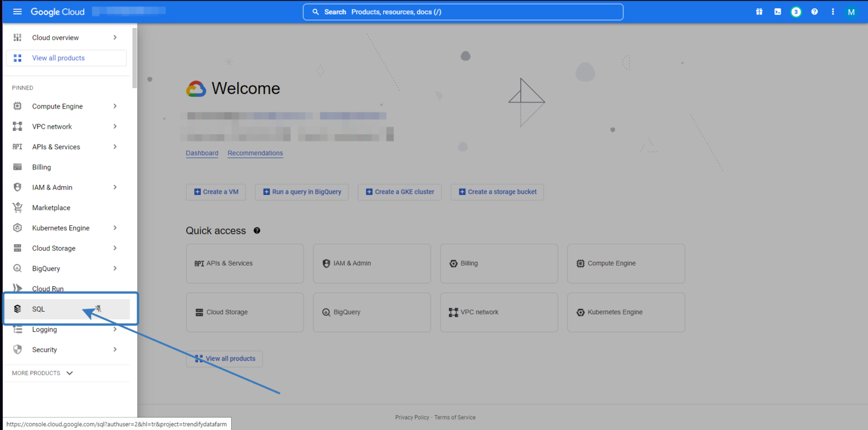Viewport: 868px width, 430px height.
Task: Open the IAM & Admin quick access card
Action: point(372,263)
